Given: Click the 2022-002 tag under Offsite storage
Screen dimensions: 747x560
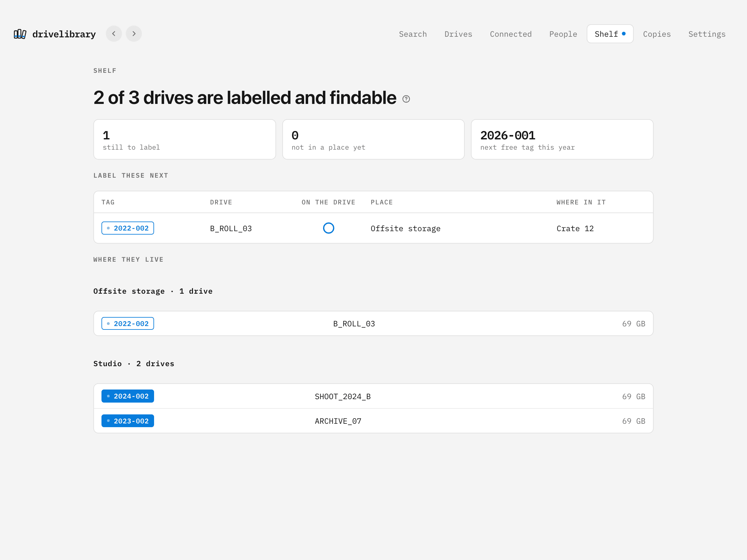Looking at the screenshot, I should coord(128,324).
